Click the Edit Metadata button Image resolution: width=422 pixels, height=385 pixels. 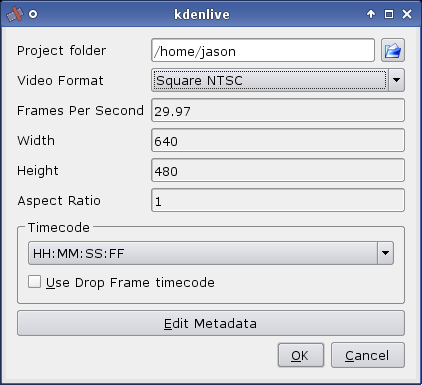click(211, 323)
